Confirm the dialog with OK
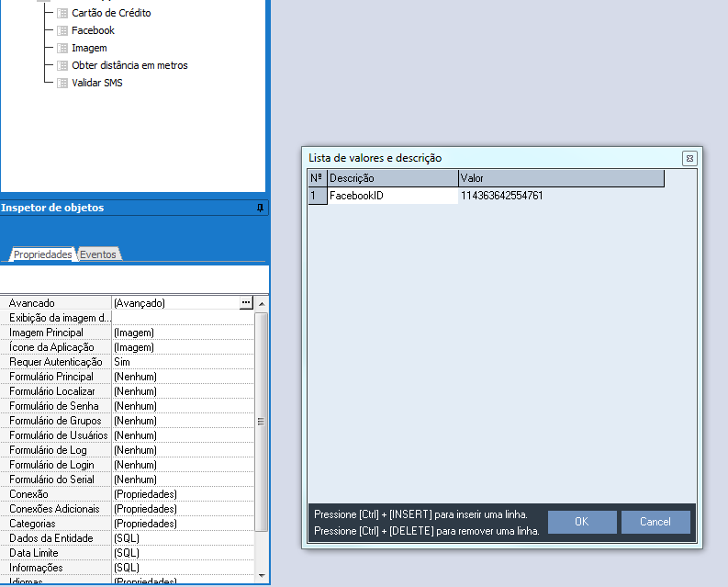728x587 pixels. click(x=582, y=522)
